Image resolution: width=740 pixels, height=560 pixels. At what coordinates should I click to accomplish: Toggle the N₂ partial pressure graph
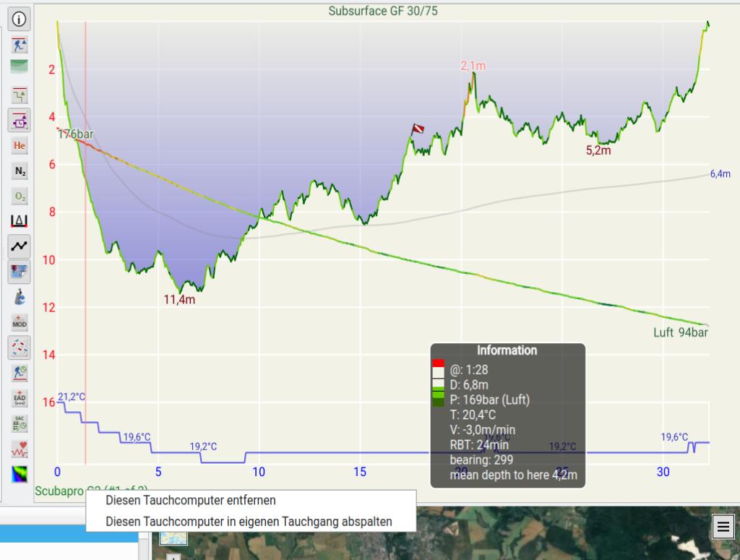[20, 171]
